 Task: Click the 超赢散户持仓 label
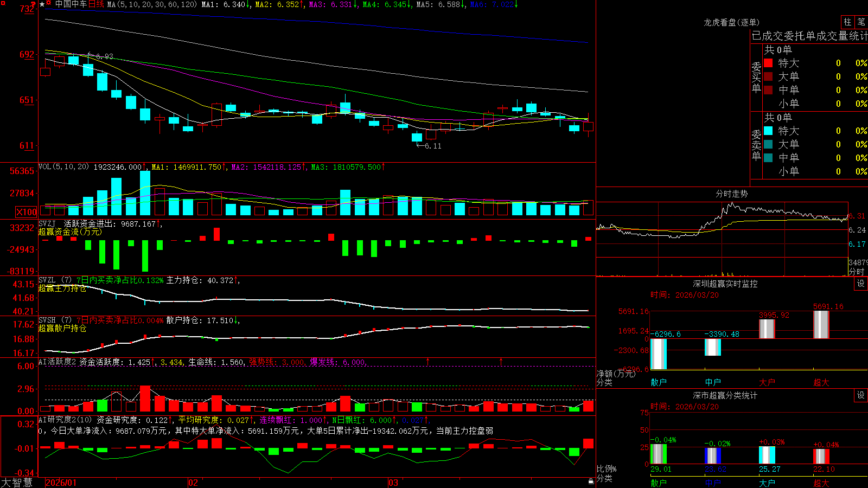pyautogui.click(x=62, y=328)
